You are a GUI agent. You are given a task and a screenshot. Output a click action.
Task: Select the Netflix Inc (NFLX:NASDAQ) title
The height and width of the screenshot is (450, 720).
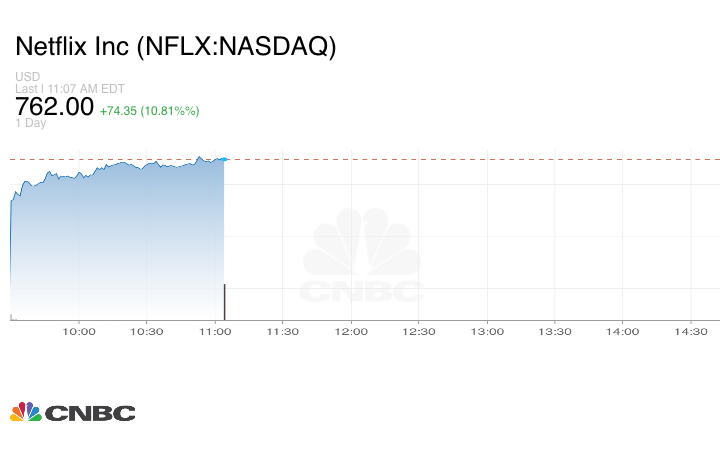175,46
